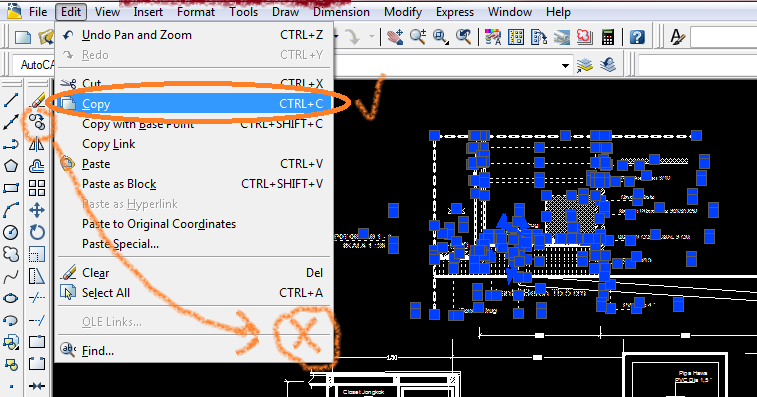
Task: Select the Mirror tool
Action: click(37, 144)
